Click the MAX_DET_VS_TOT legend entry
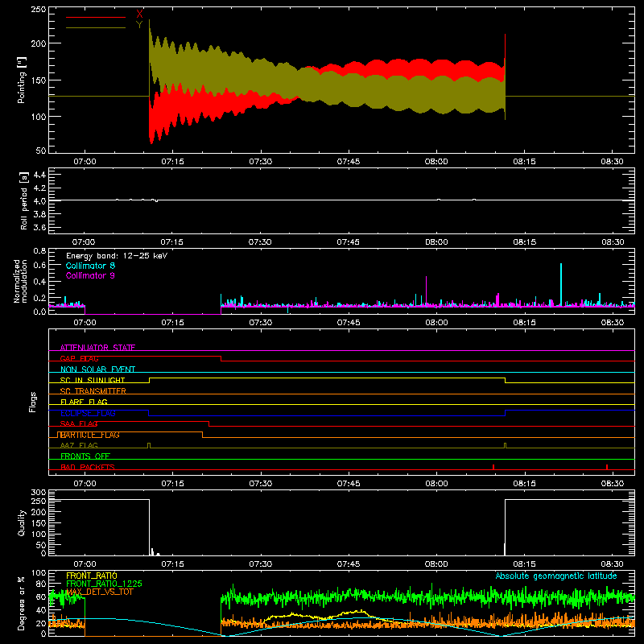 [100, 592]
